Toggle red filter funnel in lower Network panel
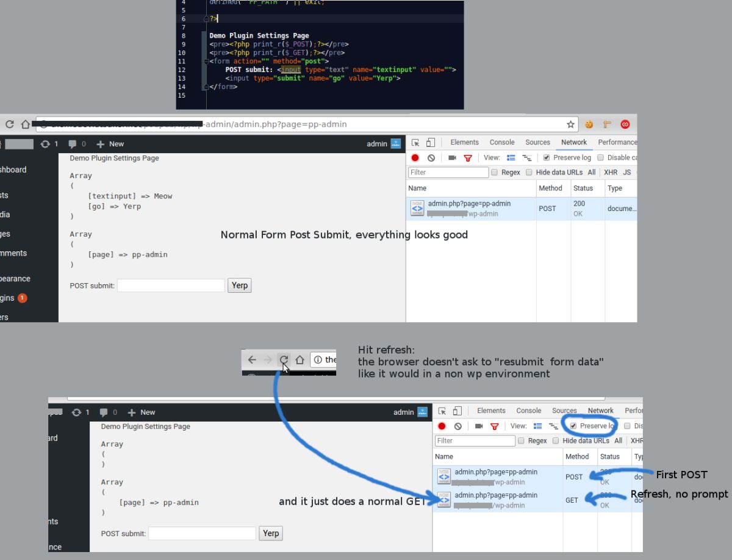 (495, 426)
